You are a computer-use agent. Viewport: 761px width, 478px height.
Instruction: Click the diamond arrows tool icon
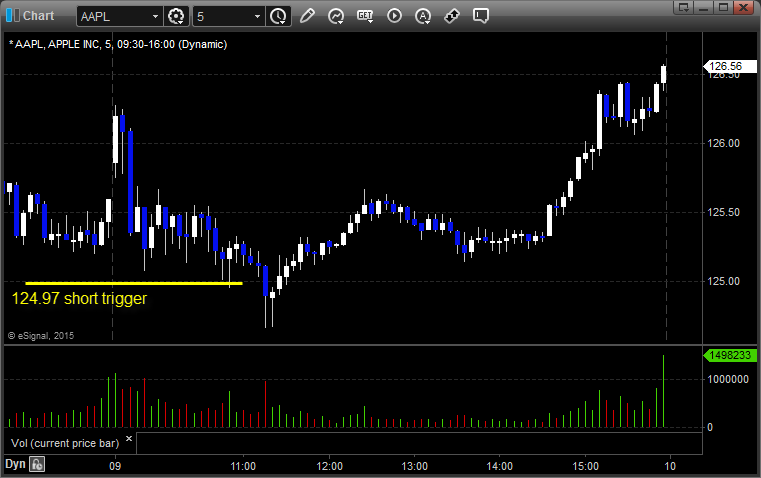[452, 16]
